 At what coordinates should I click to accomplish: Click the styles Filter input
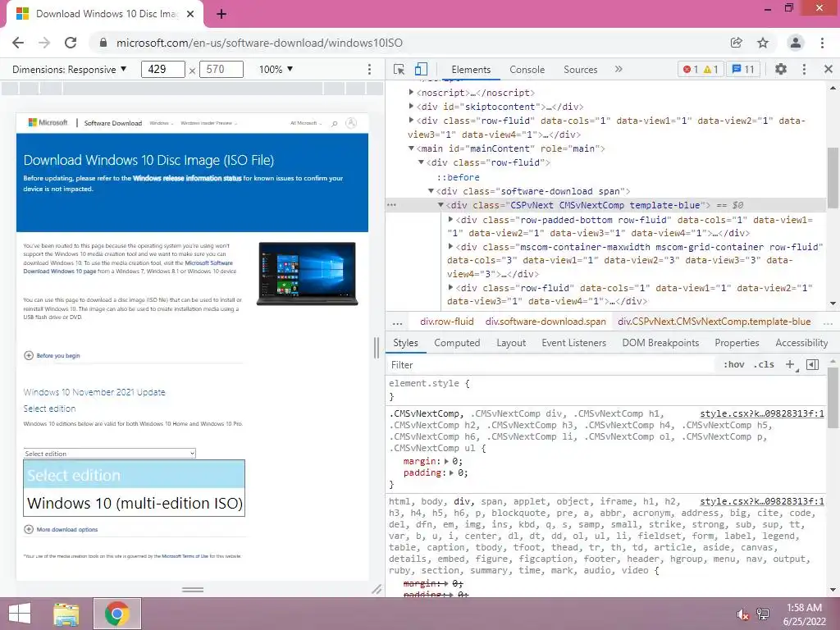point(552,364)
